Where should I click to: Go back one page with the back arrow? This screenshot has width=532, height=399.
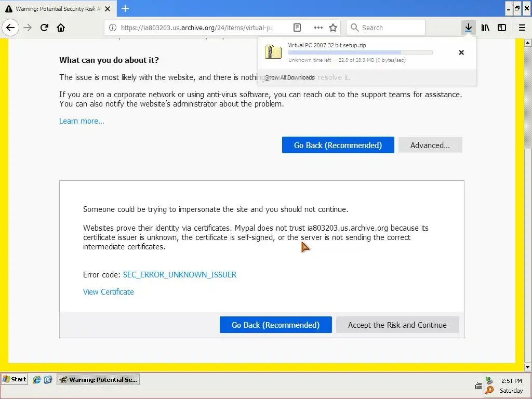(x=10, y=28)
